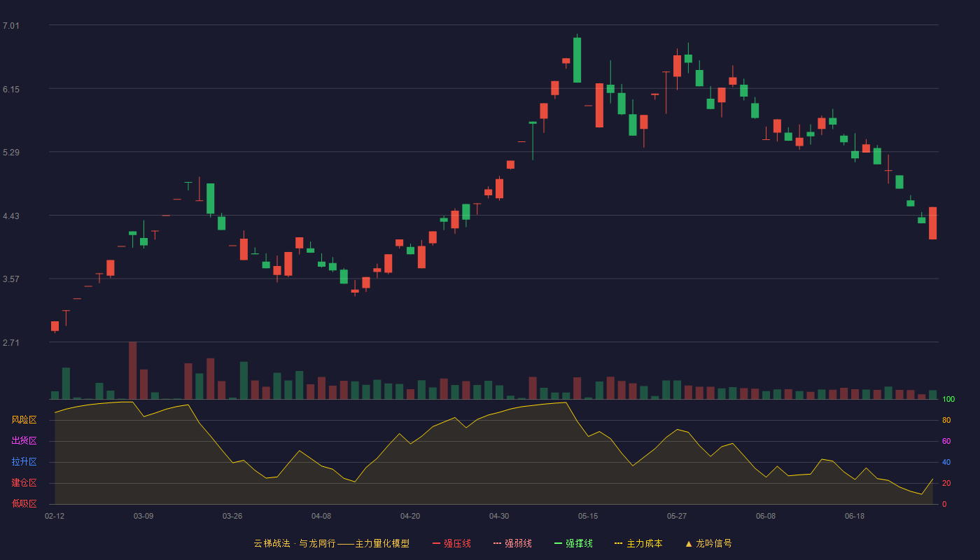Screen dimensions: 980x560
Task: Click the last red candle on the chart
Action: pyautogui.click(x=932, y=223)
